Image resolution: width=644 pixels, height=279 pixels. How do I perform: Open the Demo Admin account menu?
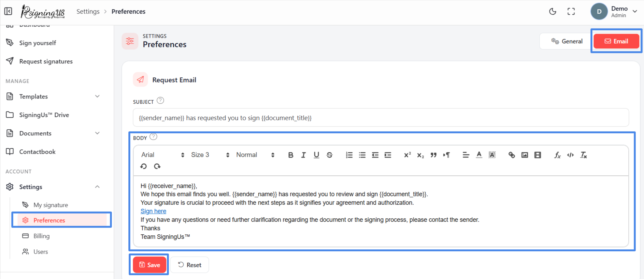point(614,12)
